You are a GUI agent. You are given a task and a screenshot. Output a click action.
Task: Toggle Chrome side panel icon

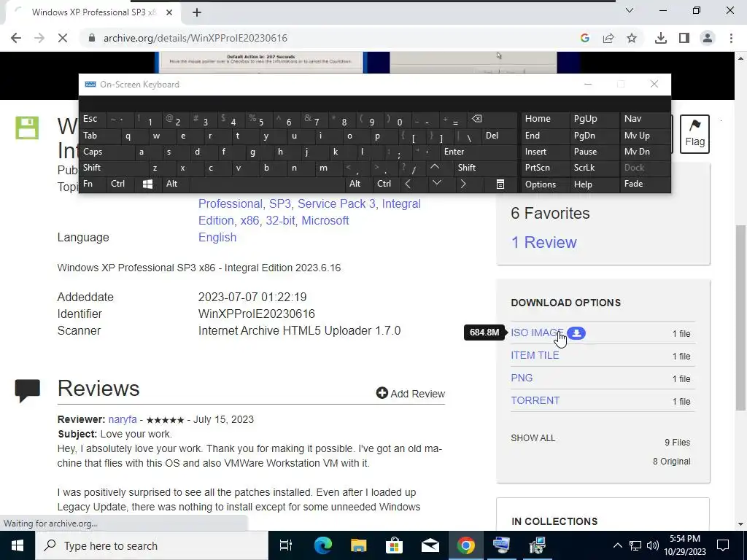coord(684,38)
